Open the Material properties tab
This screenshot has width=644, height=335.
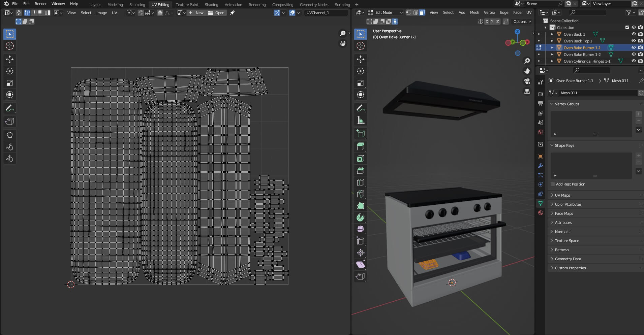coord(541,213)
